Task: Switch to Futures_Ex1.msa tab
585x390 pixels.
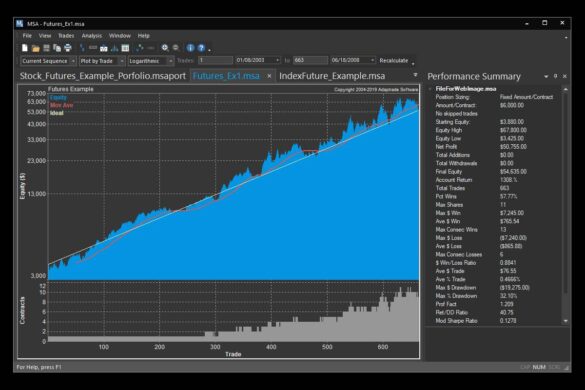Action: tap(226, 76)
